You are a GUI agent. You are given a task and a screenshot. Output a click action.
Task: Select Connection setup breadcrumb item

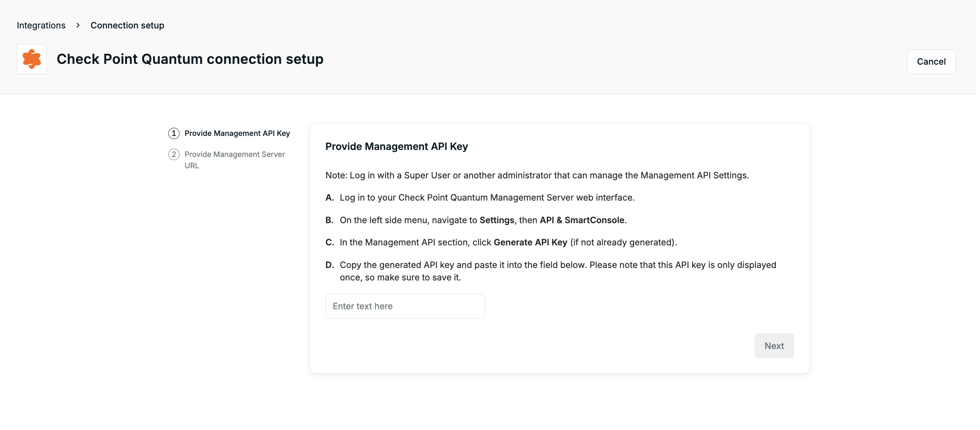[x=127, y=25]
